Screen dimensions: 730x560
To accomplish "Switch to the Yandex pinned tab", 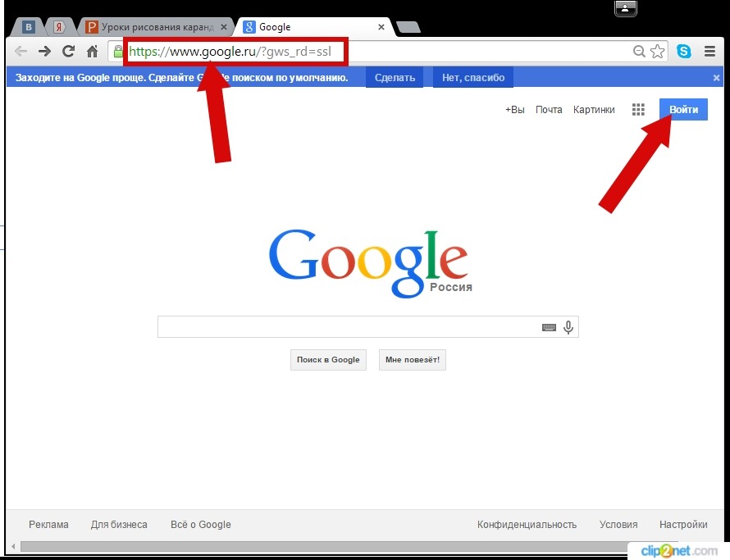I will coord(59,27).
